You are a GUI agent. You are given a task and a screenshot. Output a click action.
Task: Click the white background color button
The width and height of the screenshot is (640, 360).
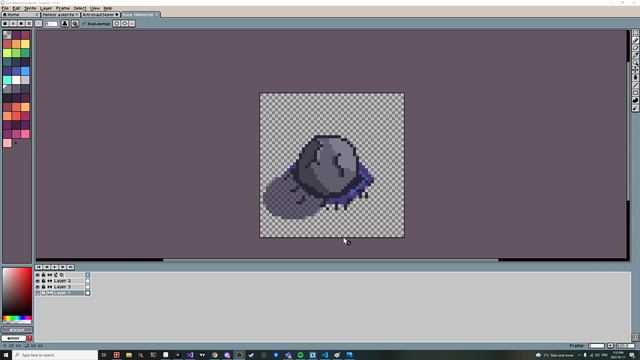14,338
